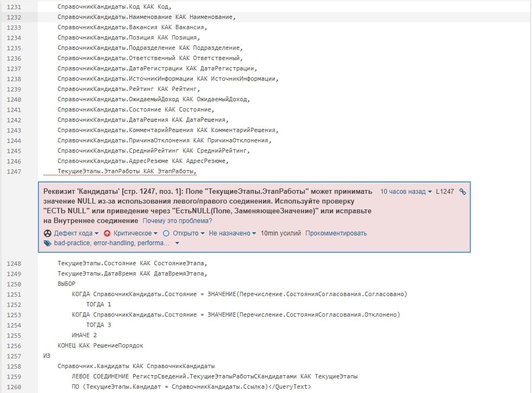Click line 1241 СправочникКандидаты.Состояние КАК Состояние

point(136,110)
